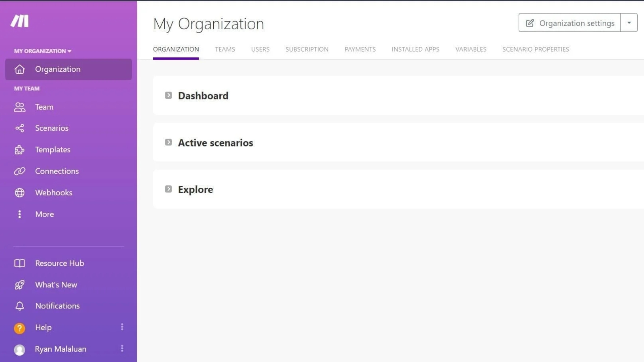Open Scenarios via share-node icon
This screenshot has height=362, width=644.
(x=19, y=128)
